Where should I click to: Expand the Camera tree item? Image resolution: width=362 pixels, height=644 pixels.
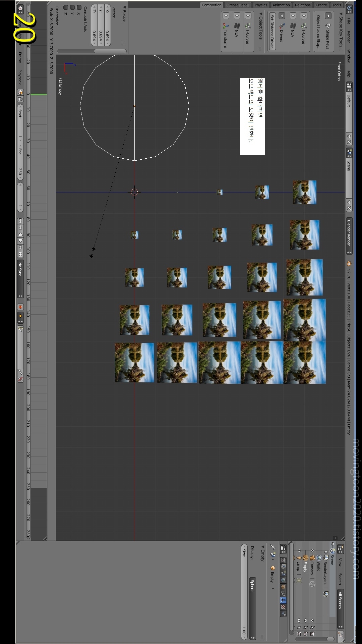pos(312,550)
